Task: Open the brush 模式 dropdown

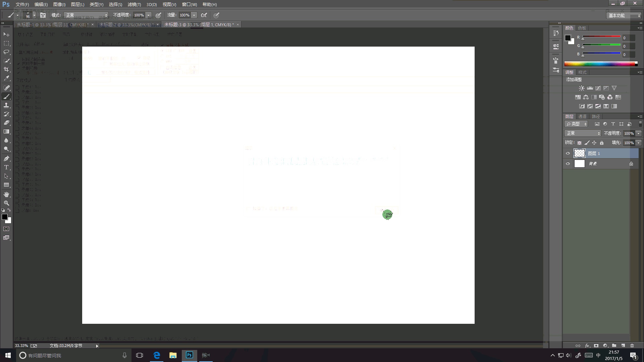Action: coord(87,15)
